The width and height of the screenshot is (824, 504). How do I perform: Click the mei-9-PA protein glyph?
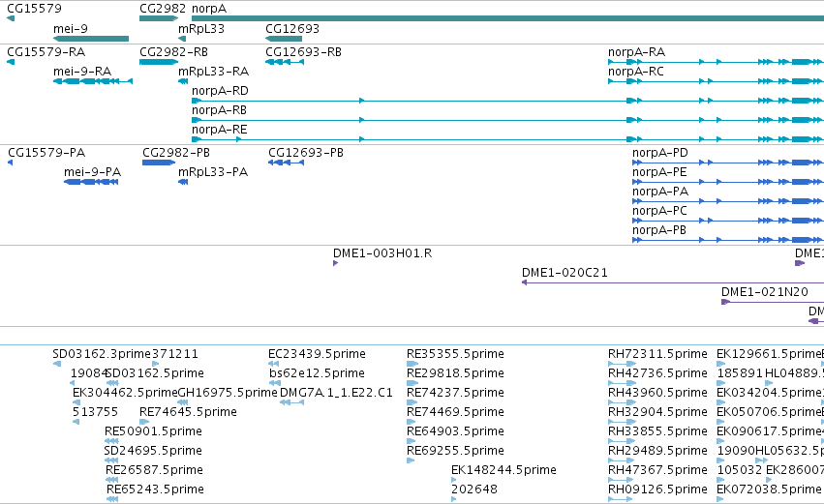[91, 182]
